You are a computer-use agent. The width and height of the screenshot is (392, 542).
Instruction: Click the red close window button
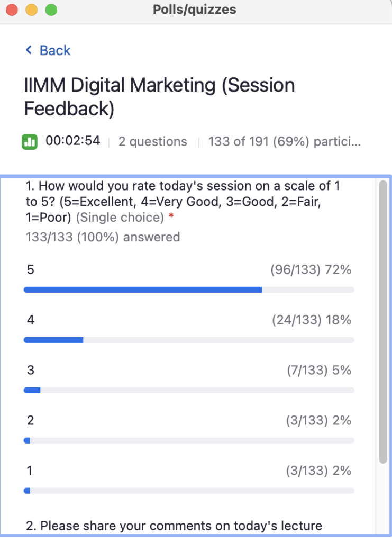pyautogui.click(x=12, y=10)
